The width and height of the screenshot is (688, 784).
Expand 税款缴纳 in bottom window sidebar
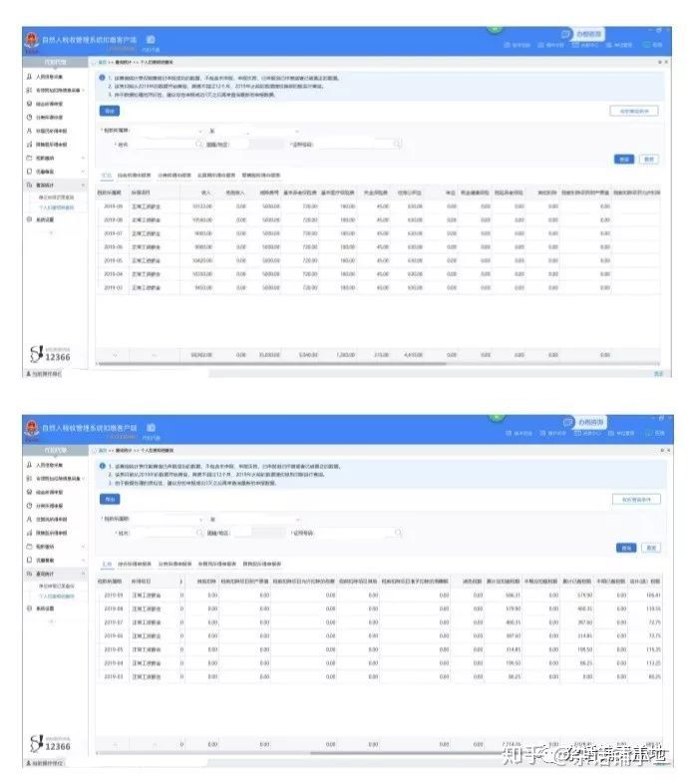pyautogui.click(x=83, y=546)
